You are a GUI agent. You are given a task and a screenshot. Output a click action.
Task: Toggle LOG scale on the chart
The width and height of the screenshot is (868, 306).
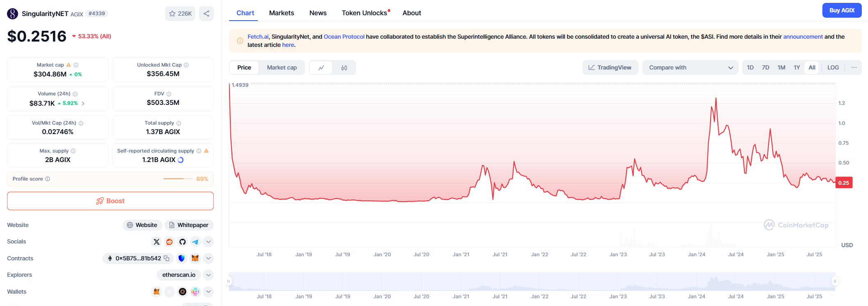(833, 67)
